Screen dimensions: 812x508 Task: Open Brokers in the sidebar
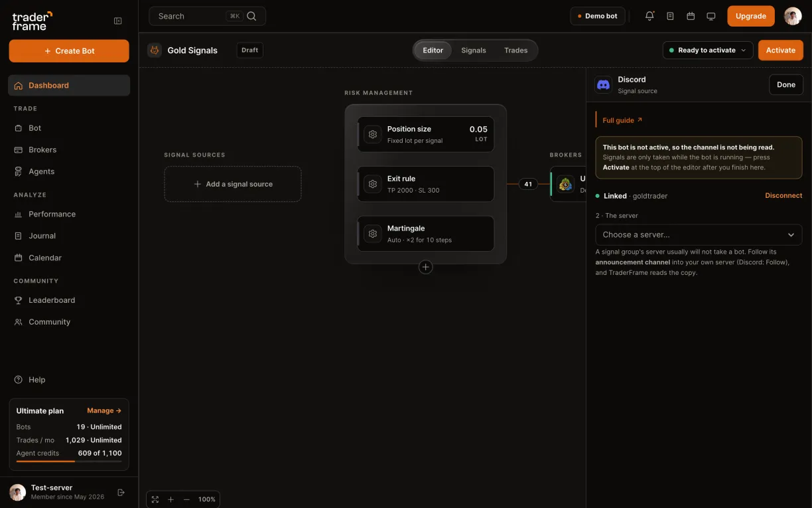click(x=69, y=150)
